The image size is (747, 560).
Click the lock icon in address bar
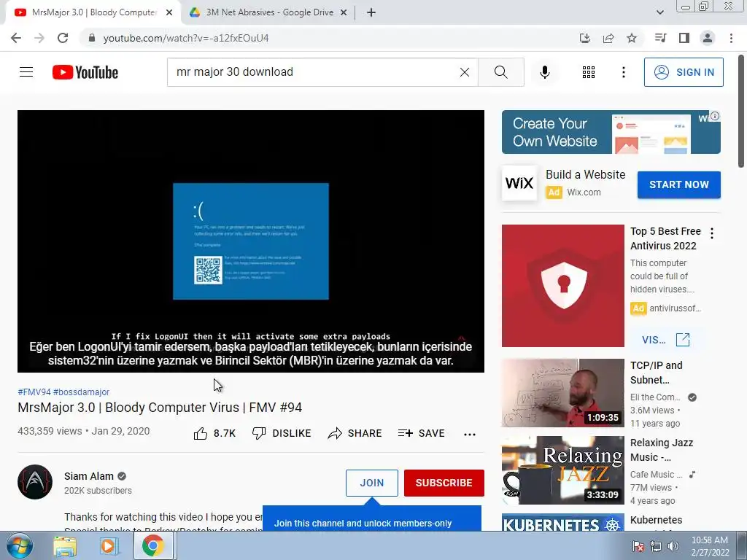tap(92, 38)
